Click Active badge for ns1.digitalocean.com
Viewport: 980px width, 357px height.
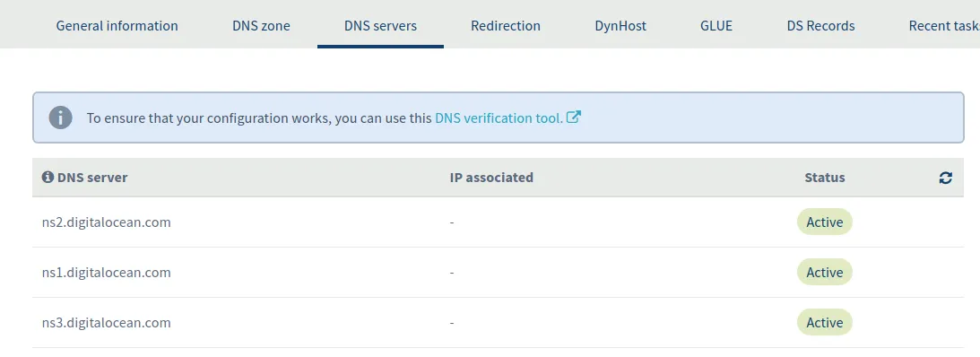[x=824, y=272]
